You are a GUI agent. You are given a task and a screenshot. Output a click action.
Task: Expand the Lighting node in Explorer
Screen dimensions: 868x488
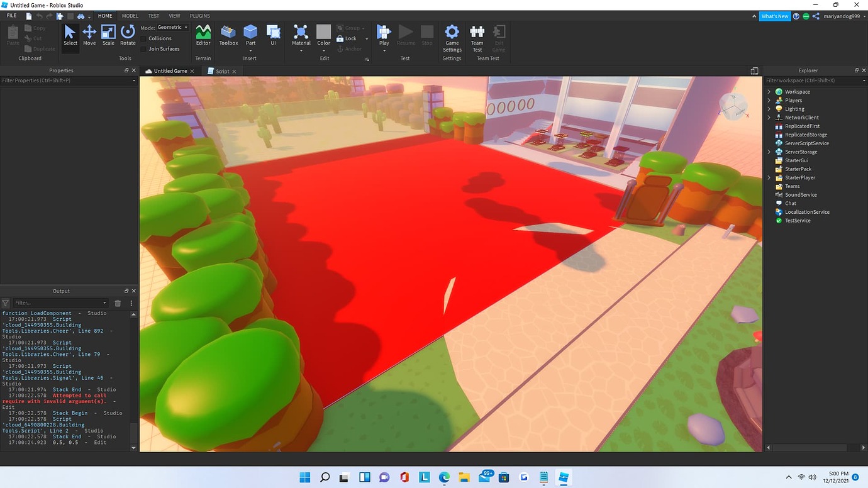coord(769,109)
